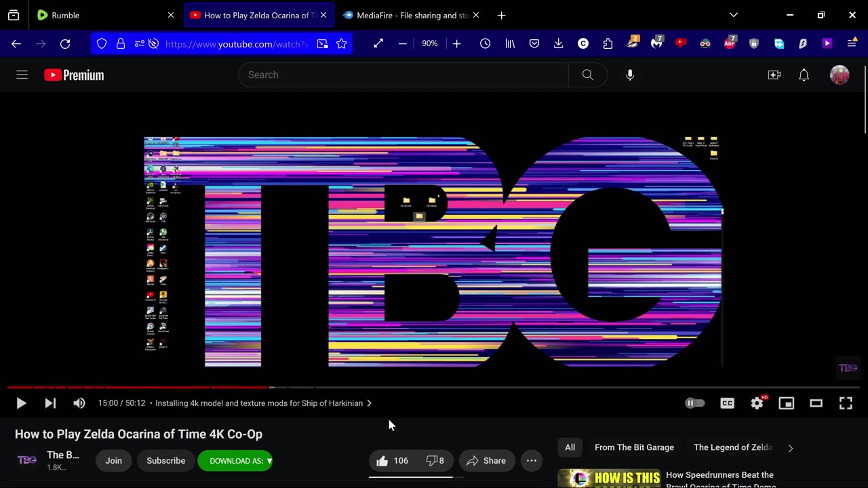Screen dimensions: 868x488
Task: Close the MediaFire tab
Action: coord(476,15)
